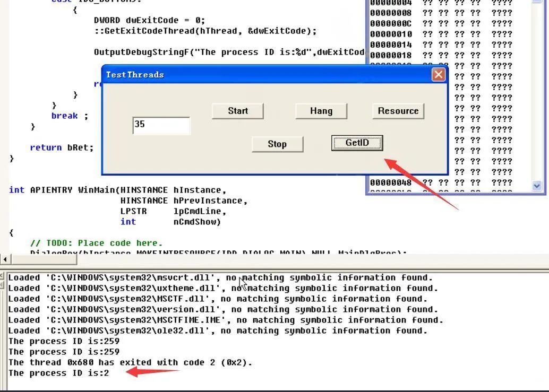Select memory address 00000014 row
Screen dimensions: 549x392
[441, 45]
